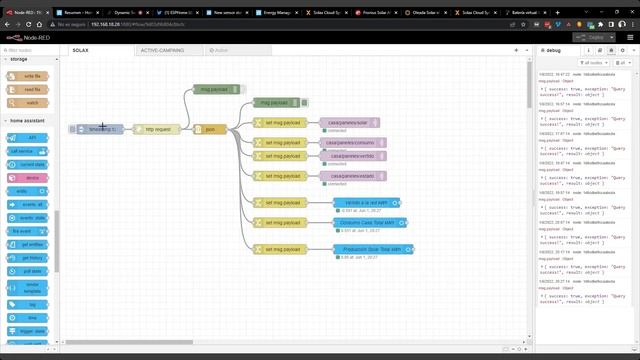The width and height of the screenshot is (640, 360).
Task: Click the palette vertical scrollbar
Action: pyautogui.click(x=57, y=241)
